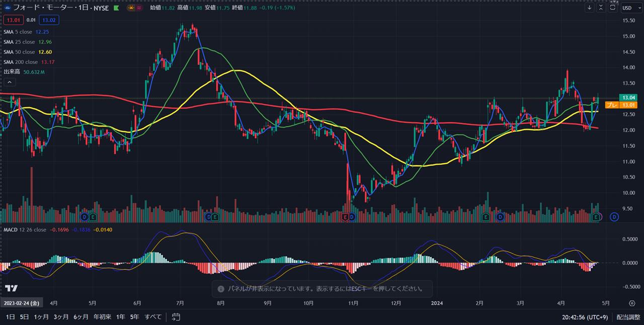644x325 pixels.
Task: Click the 2023-02-24 (金) date label
Action: tap(22, 303)
